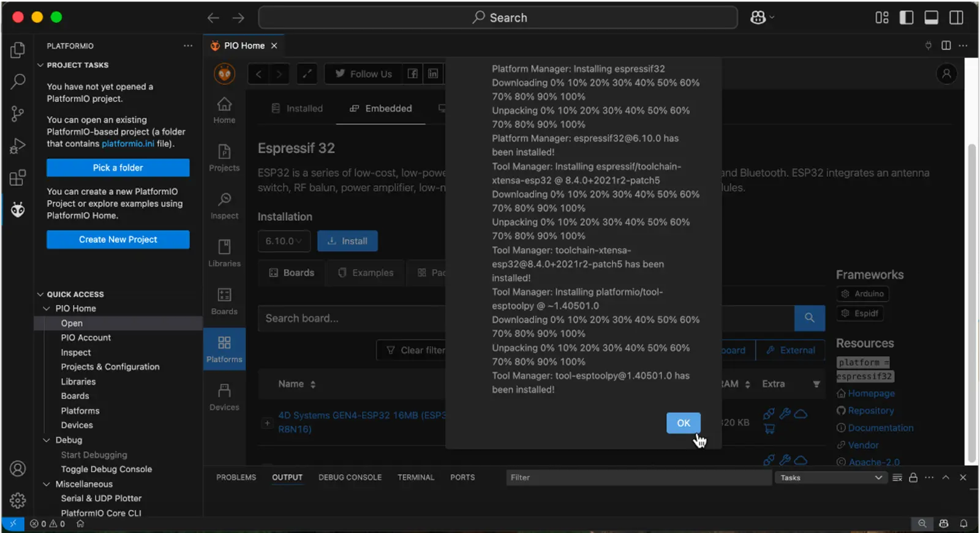Viewport: 980px width, 533px height.
Task: Switch to the Installed platforms tab
Action: point(297,108)
